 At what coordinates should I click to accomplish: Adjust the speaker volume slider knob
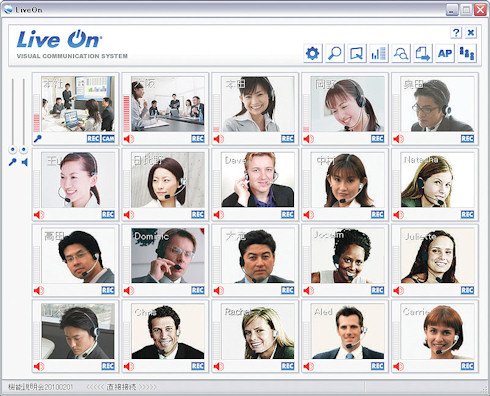point(23,150)
